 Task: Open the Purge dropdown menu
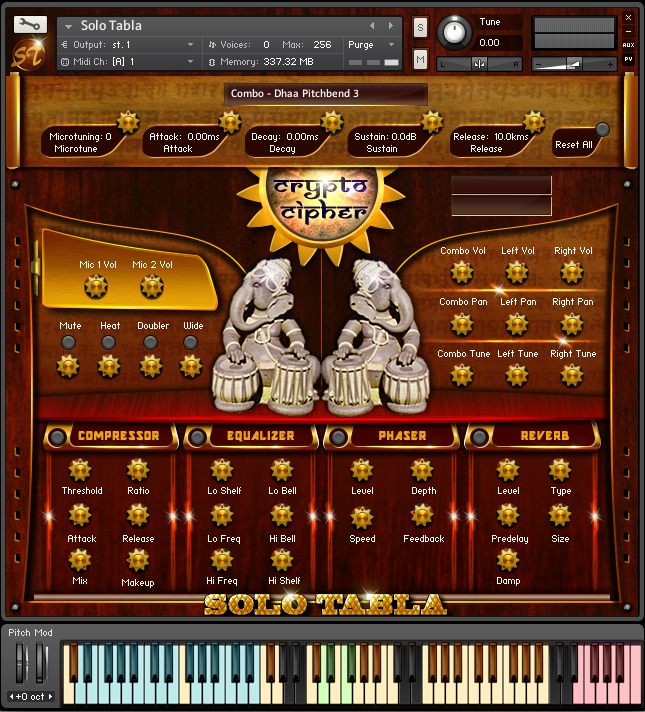pos(391,44)
